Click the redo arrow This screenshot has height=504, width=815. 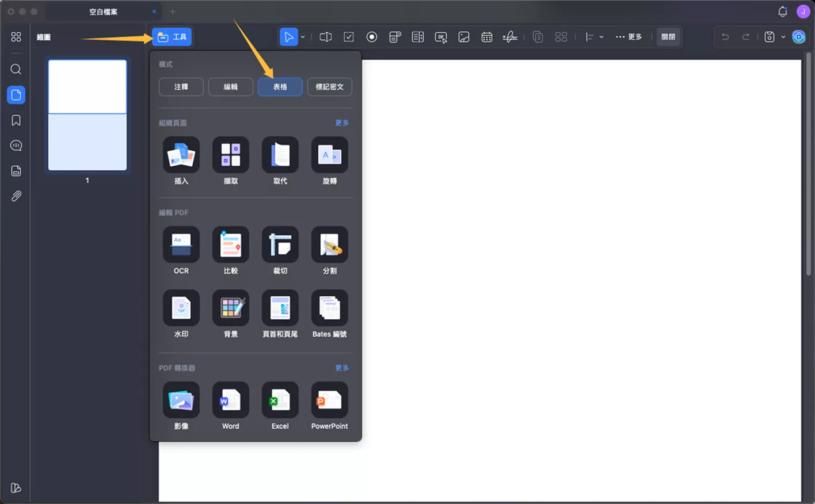[x=745, y=37]
